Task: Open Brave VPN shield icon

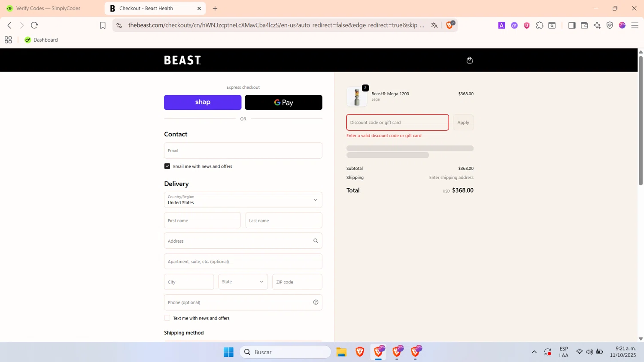Action: coord(610,25)
